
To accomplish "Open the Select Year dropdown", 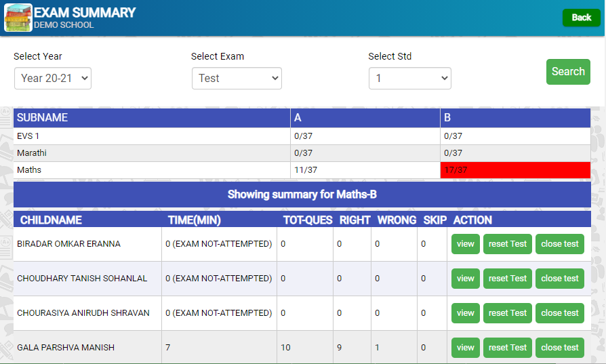I will tap(53, 79).
